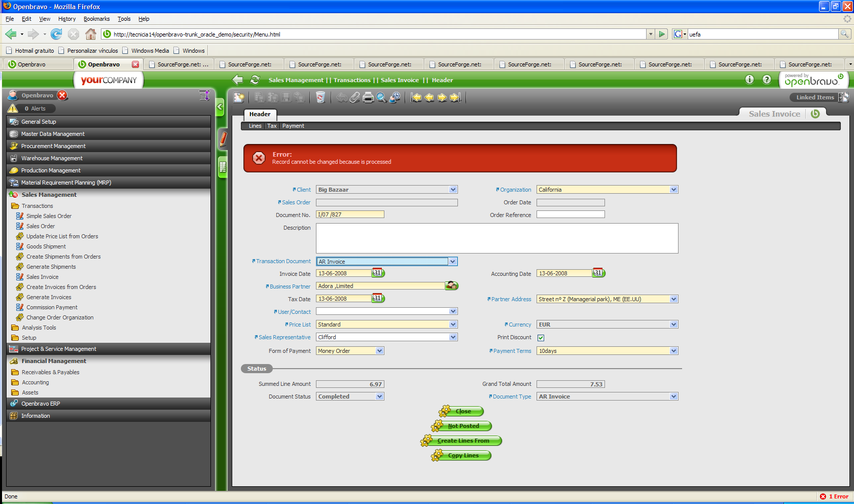
Task: Open the Invoice Date calendar picker
Action: coord(378,273)
